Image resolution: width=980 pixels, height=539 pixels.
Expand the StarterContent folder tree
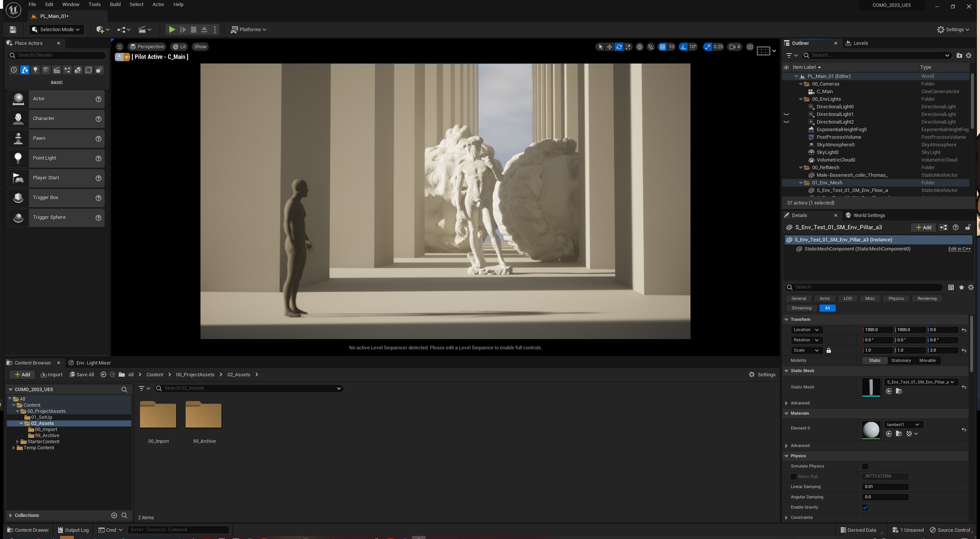pos(18,442)
